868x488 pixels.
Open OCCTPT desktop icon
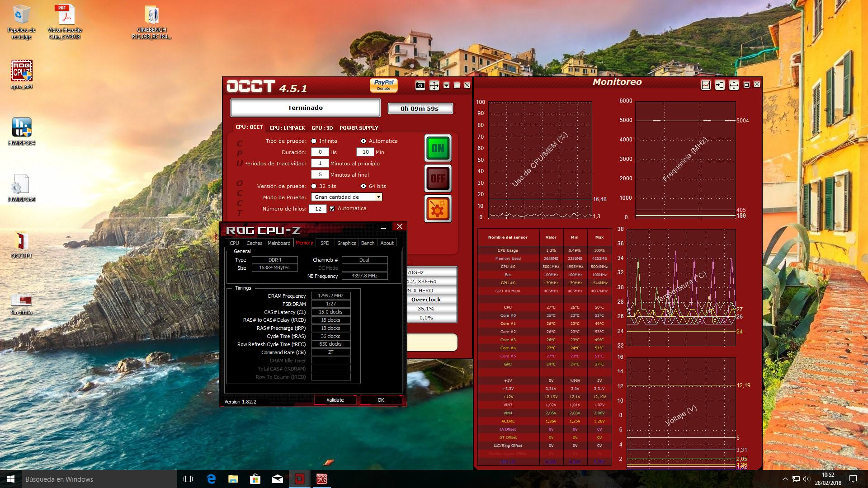[x=21, y=244]
